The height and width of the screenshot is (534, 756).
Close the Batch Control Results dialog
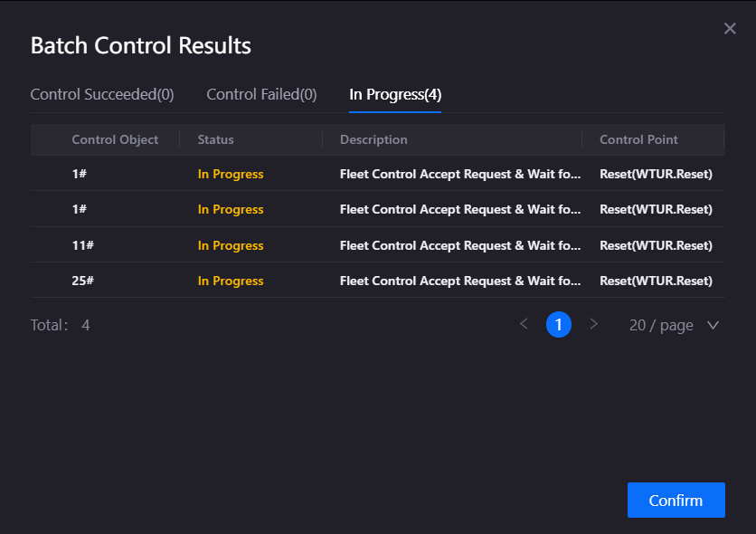pos(730,28)
